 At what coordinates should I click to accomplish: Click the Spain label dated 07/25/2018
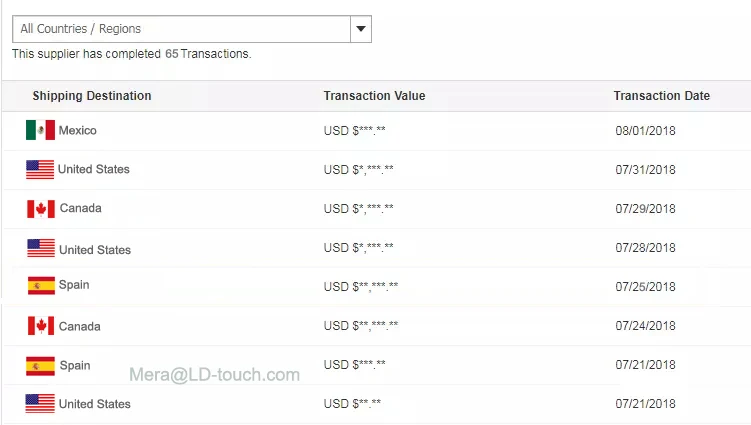point(74,285)
